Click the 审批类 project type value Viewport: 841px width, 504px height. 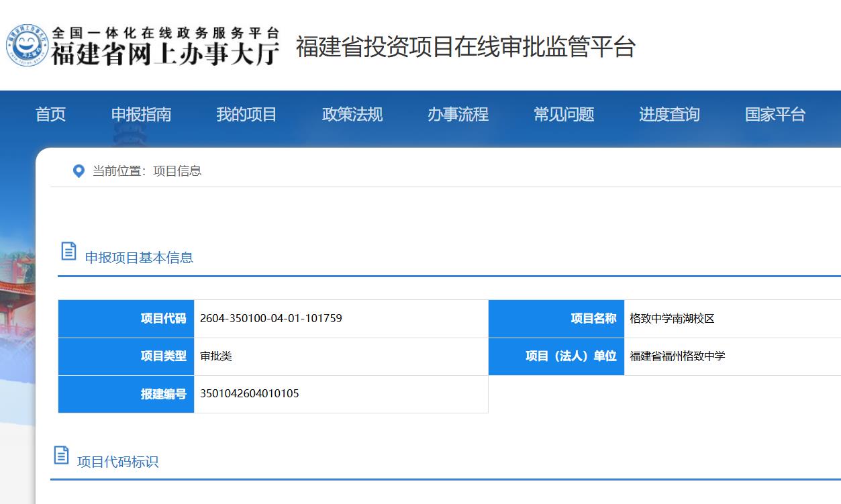click(x=216, y=356)
